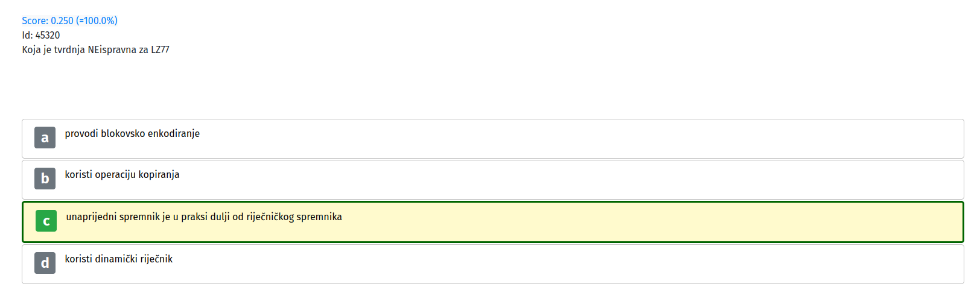
Task: Click the word 'LZ77' in the question
Action: coord(160,49)
